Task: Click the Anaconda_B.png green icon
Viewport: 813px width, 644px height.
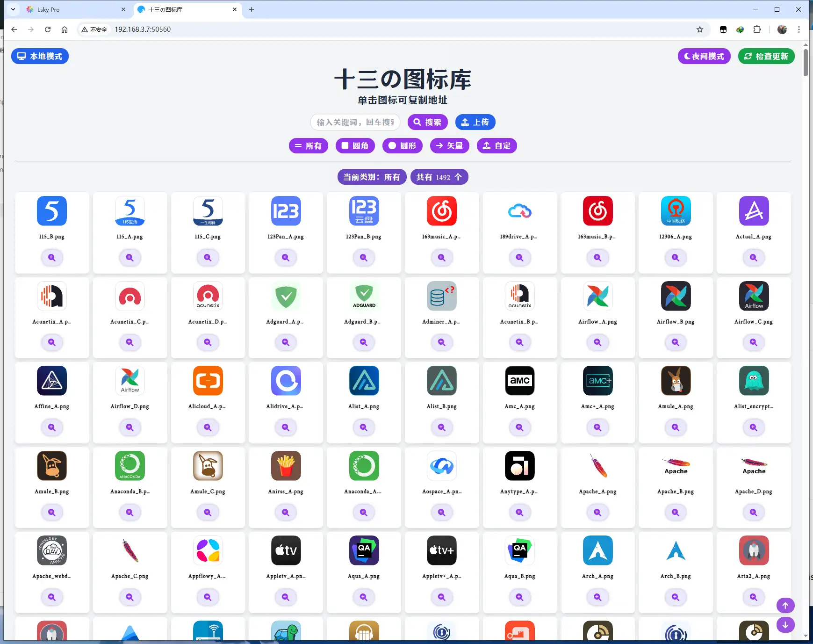Action: click(x=130, y=466)
